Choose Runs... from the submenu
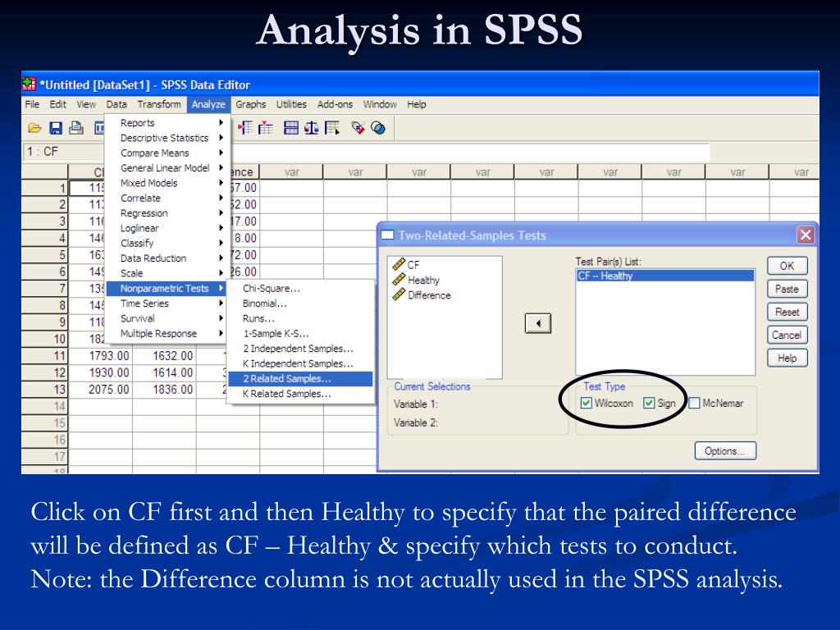Screen dimensions: 840x630 300,318
